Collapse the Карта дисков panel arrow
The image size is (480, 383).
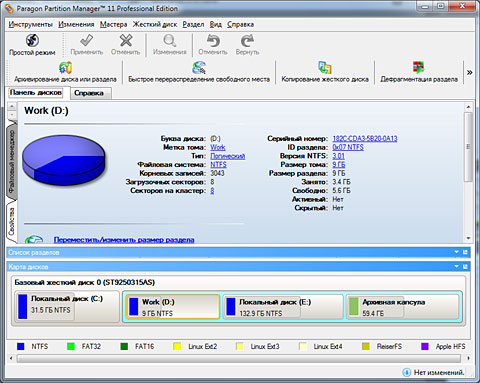(x=457, y=267)
